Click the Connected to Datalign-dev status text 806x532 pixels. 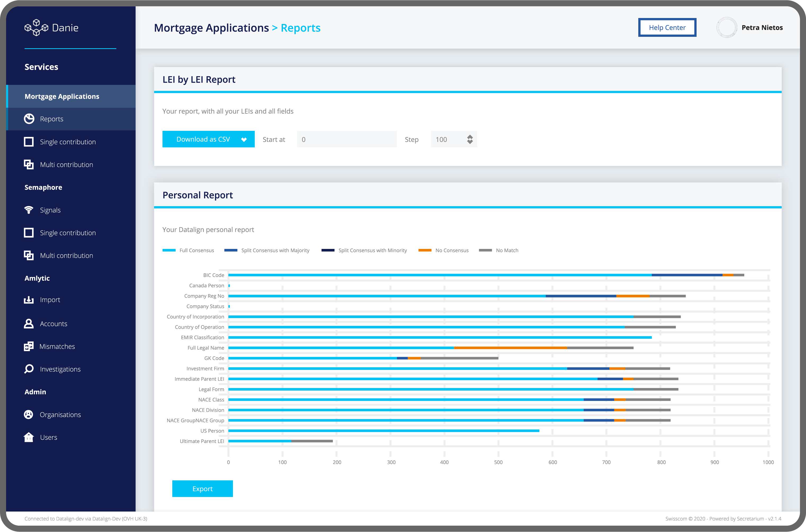pyautogui.click(x=86, y=518)
